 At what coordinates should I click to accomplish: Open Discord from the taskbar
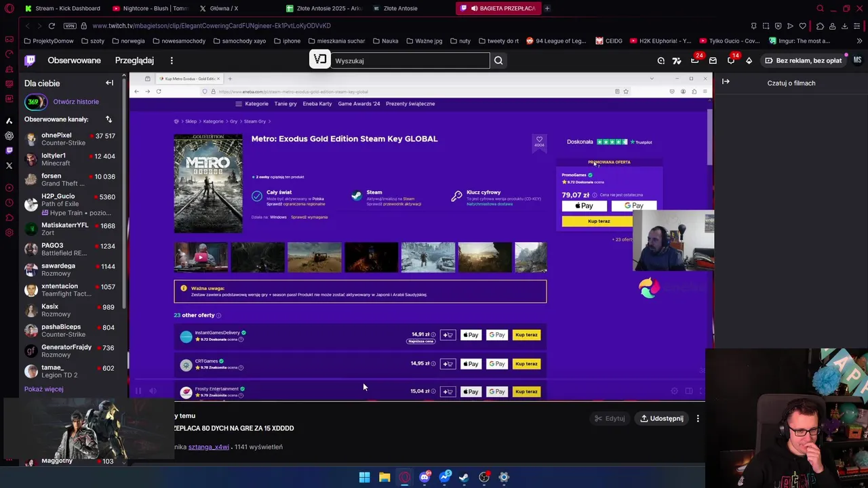[x=425, y=477]
